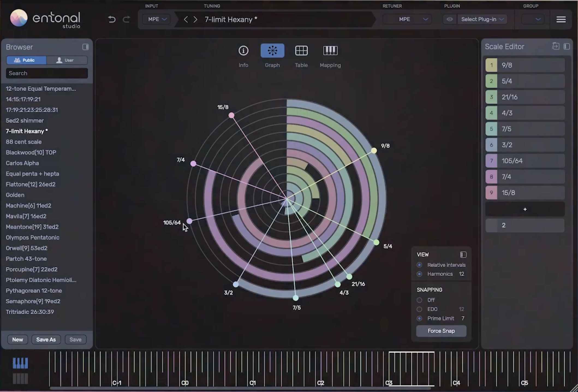Click the undo arrow icon

pos(112,19)
